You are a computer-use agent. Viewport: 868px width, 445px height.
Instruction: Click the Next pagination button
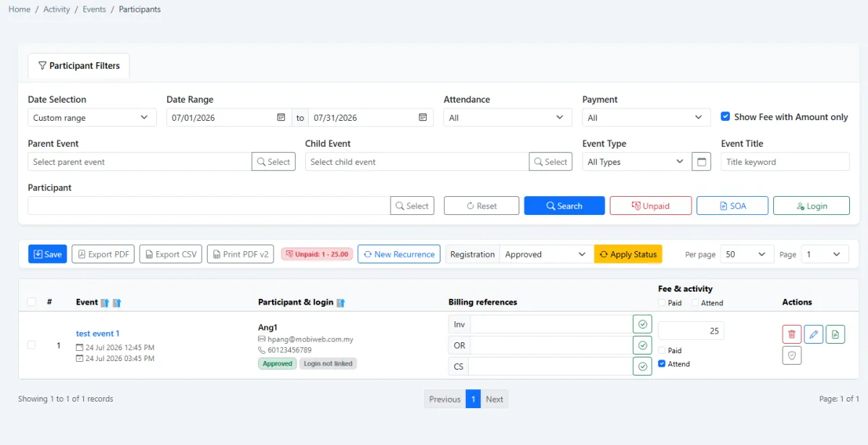495,399
